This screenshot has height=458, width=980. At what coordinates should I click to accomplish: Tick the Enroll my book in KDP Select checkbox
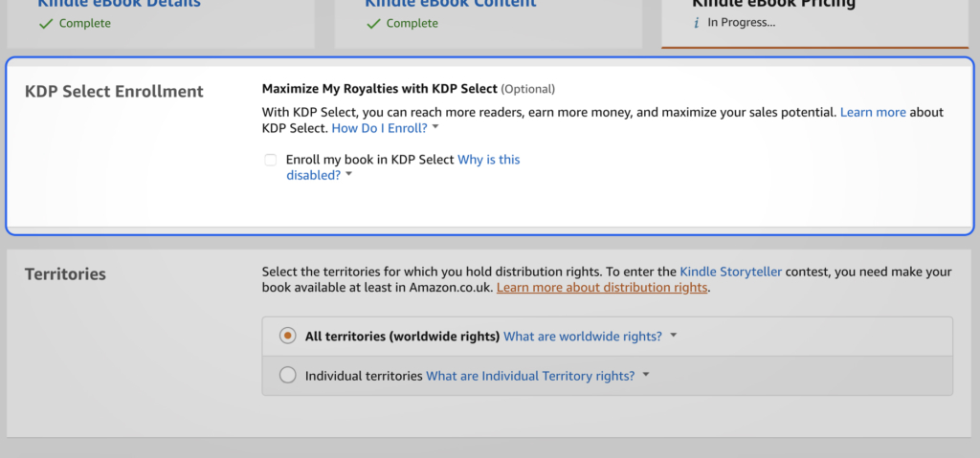pos(271,160)
